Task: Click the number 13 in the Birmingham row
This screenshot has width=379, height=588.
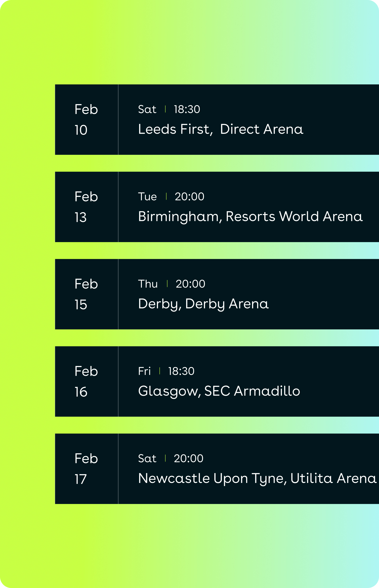Action: tap(81, 217)
